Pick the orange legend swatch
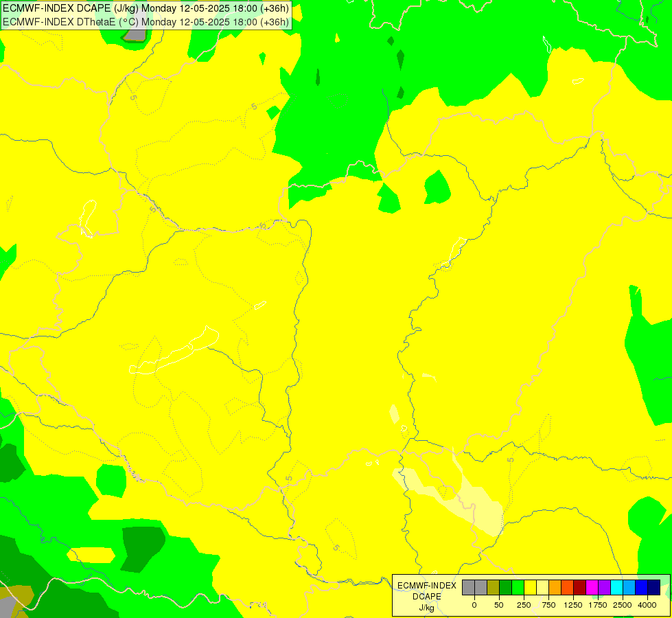The height and width of the screenshot is (618, 672). 555,588
